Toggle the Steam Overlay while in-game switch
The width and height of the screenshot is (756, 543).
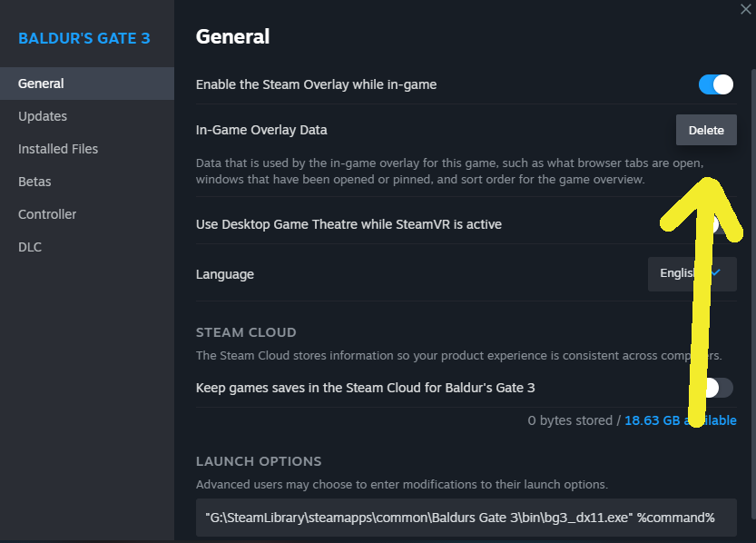coord(715,84)
